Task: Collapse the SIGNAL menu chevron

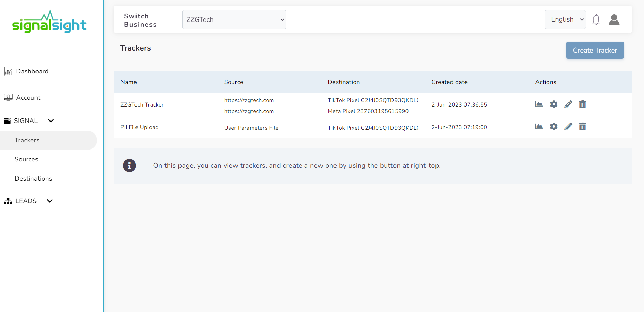Action: pyautogui.click(x=51, y=121)
